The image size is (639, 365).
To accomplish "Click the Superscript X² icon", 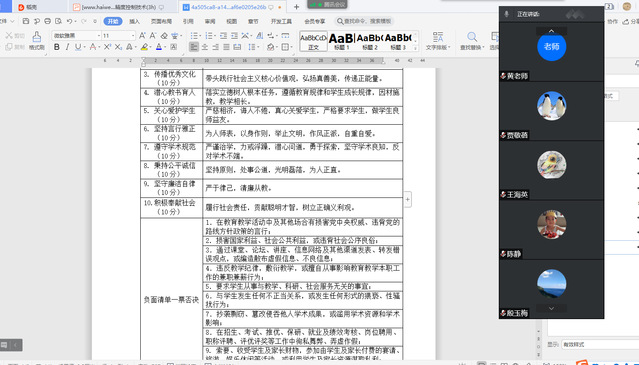I will point(107,47).
